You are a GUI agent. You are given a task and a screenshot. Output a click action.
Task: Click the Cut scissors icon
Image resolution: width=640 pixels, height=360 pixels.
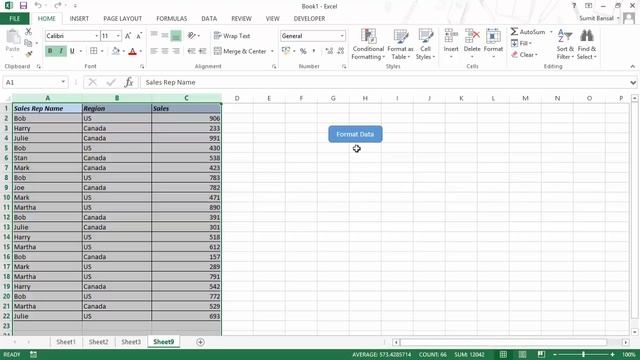(28, 32)
